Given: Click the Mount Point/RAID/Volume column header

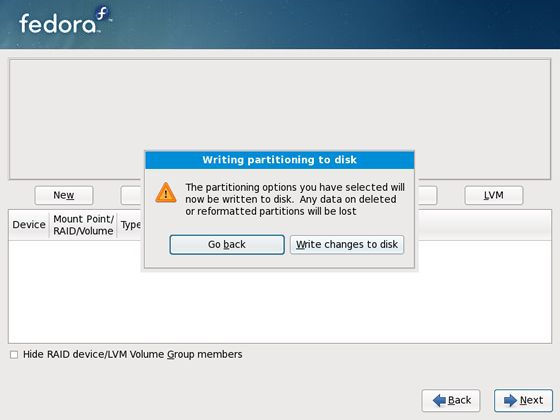Looking at the screenshot, I should [x=83, y=225].
